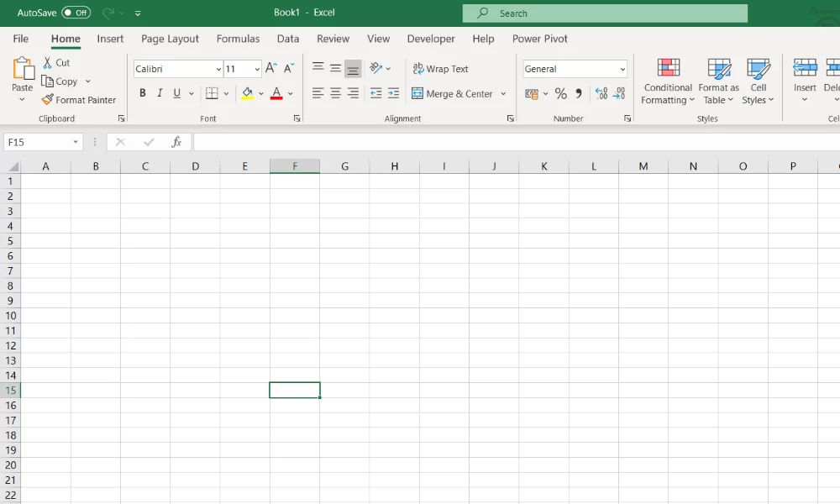Click the Increase Font Size icon
Image resolution: width=840 pixels, height=504 pixels.
pyautogui.click(x=270, y=69)
